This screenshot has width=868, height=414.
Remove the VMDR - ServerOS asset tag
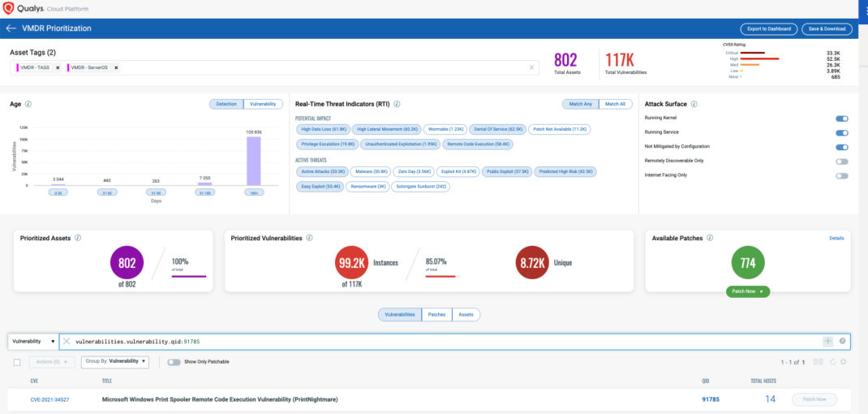[x=116, y=67]
